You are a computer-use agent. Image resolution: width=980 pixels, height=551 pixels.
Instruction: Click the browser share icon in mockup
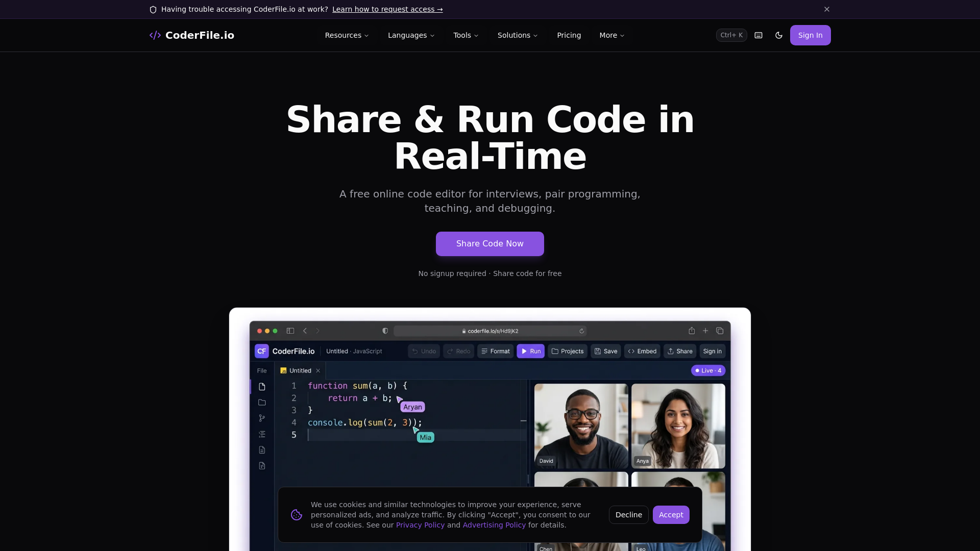point(692,331)
